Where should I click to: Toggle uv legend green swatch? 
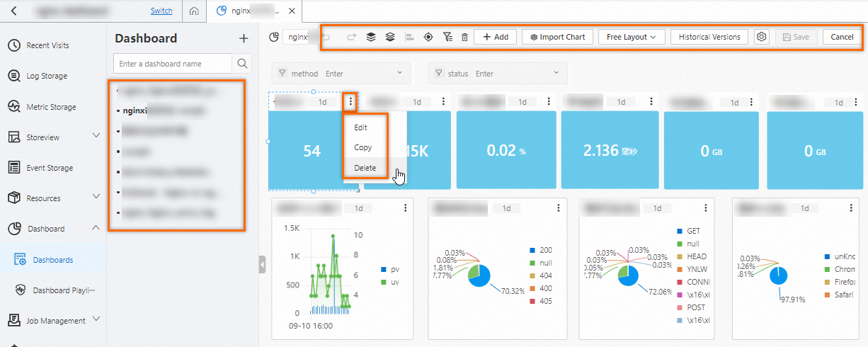[384, 283]
